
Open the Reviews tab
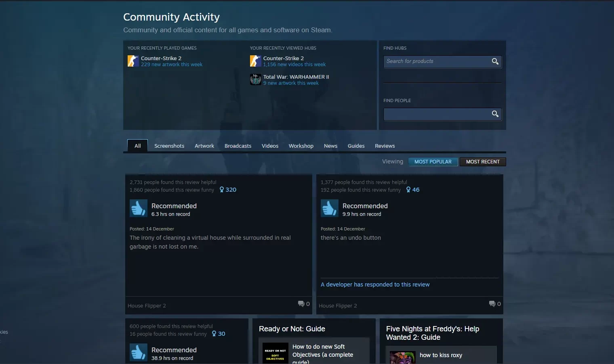coord(385,146)
